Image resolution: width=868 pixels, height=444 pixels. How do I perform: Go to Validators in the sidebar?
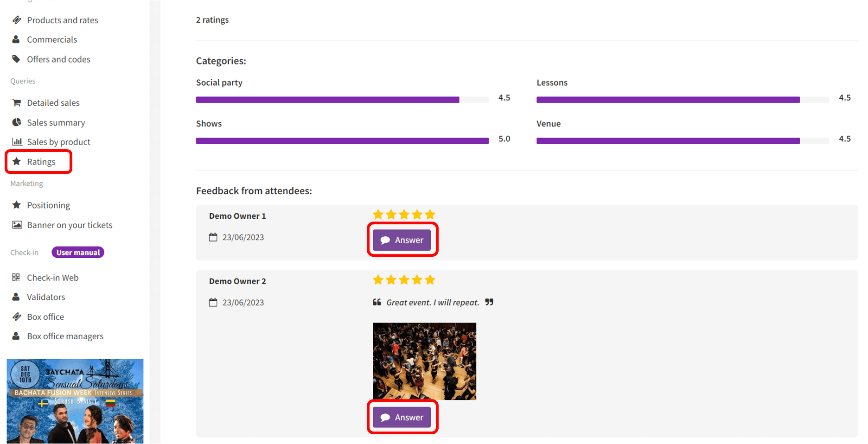(46, 297)
